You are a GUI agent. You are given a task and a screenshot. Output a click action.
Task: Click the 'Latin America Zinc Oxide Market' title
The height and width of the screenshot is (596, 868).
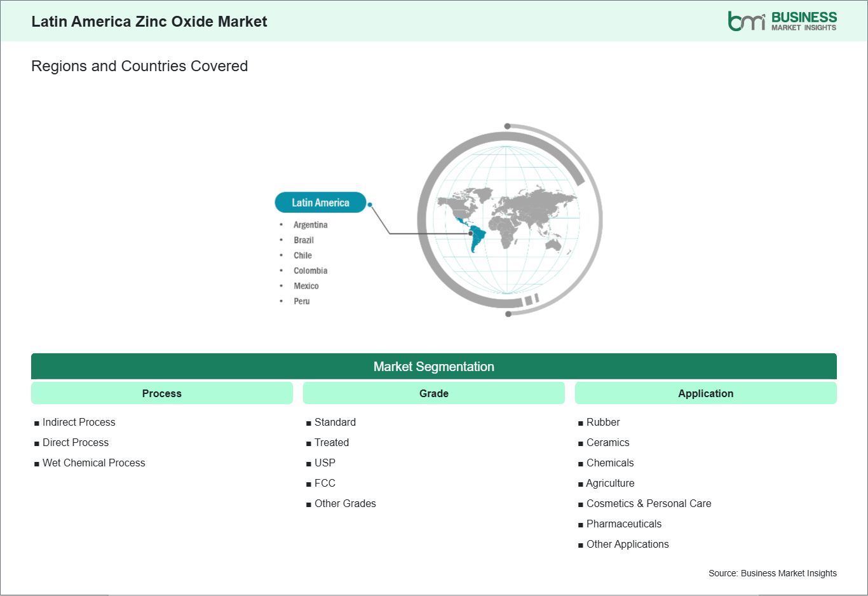coord(149,22)
